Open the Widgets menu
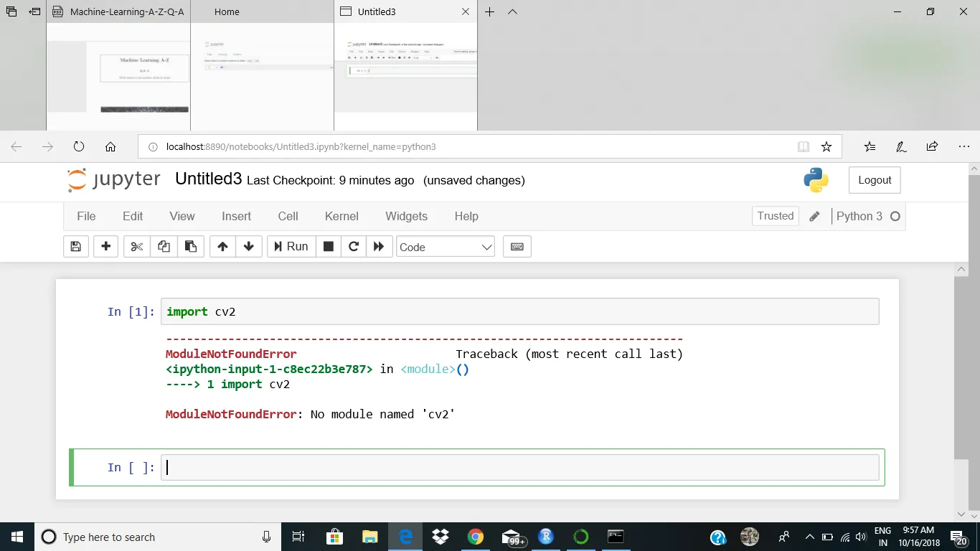The width and height of the screenshot is (980, 551). click(407, 216)
